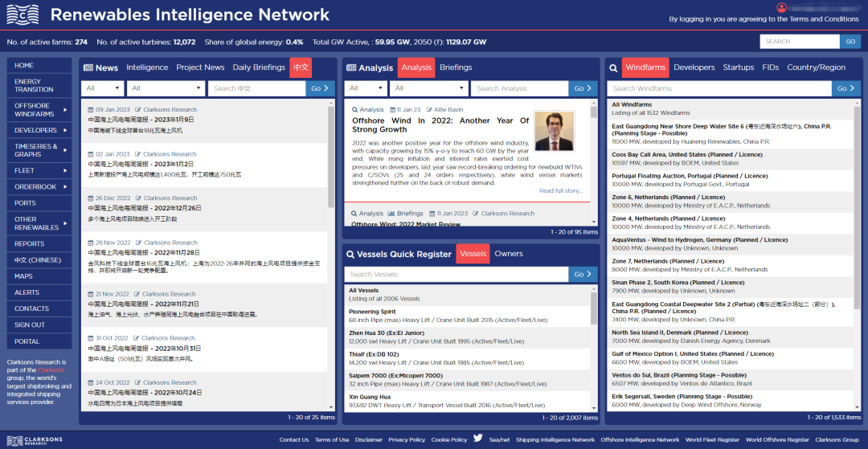
Task: Expand the Fleet sidebar submenu arrow
Action: pos(65,171)
